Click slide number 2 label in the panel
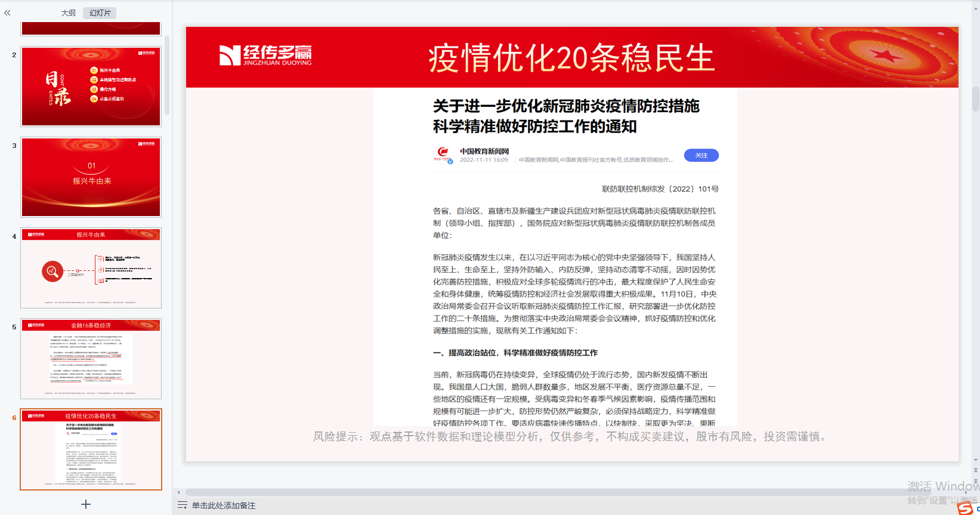Viewport: 980px width, 515px height. (x=14, y=55)
